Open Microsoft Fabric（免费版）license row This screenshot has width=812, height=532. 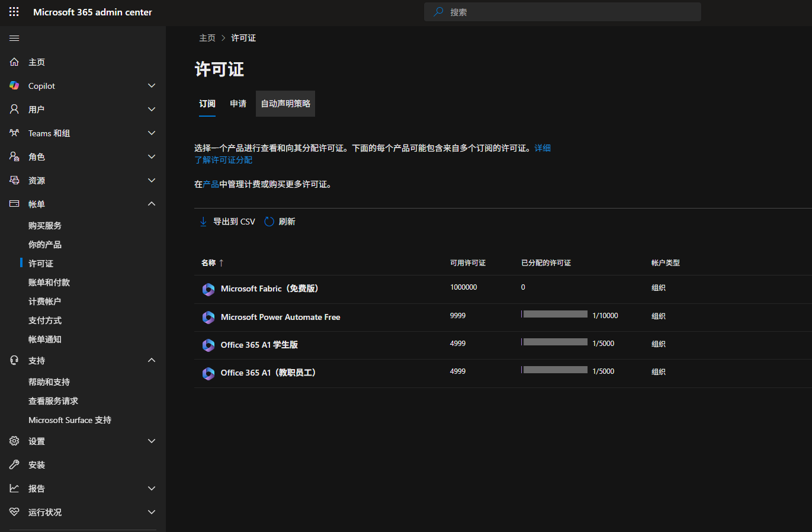coord(269,289)
